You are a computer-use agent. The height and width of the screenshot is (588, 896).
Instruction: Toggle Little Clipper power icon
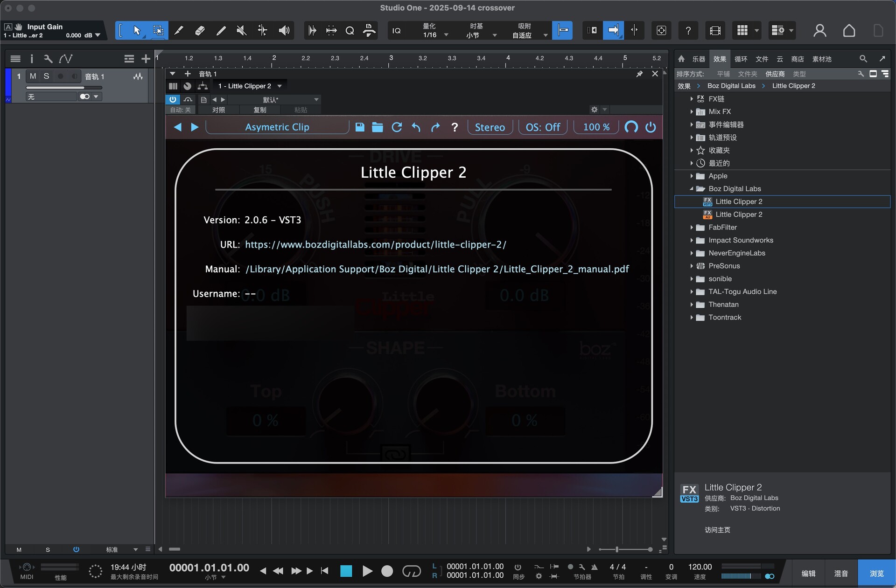tap(651, 127)
